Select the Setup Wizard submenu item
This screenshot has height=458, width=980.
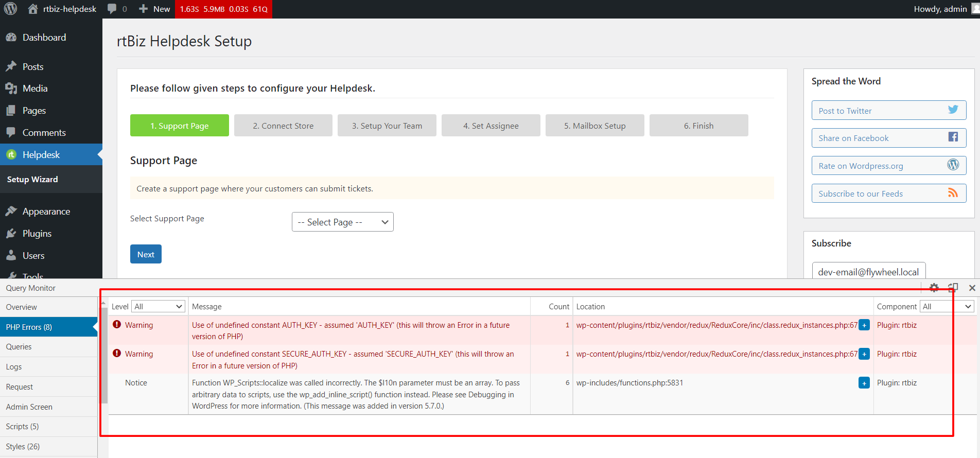(32, 179)
